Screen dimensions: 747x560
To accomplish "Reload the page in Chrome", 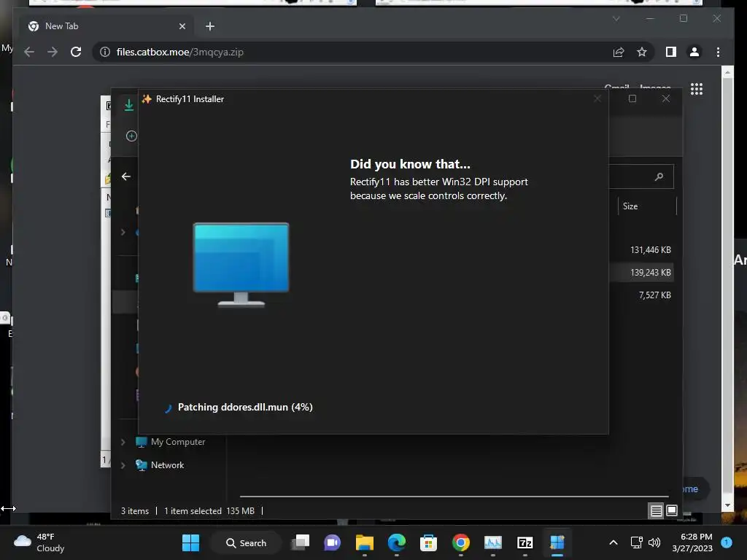I will 76,52.
